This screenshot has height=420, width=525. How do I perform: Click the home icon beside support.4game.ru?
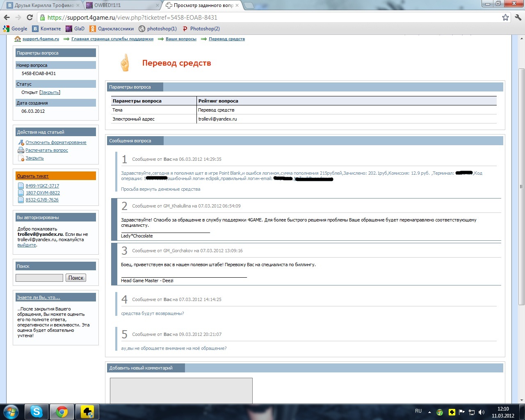click(18, 39)
